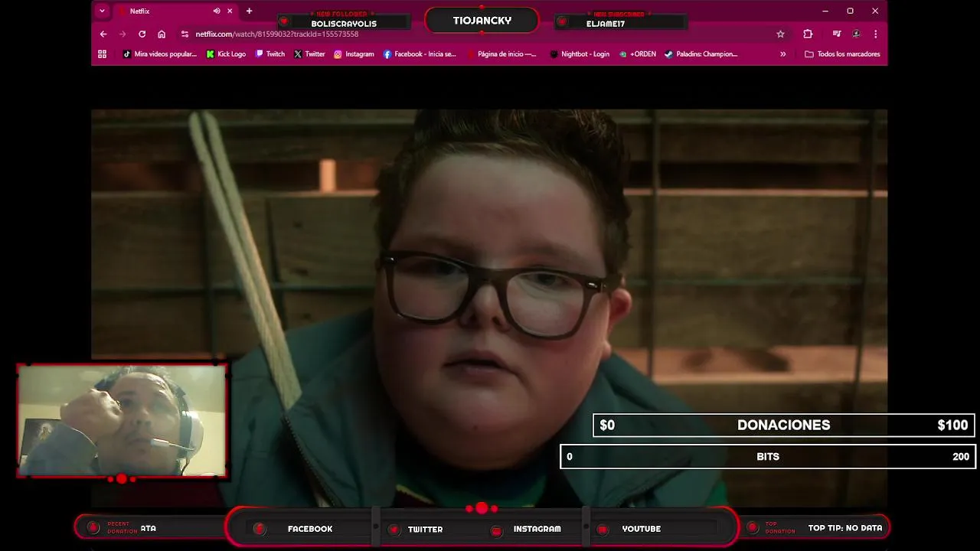Click the DONACIONES goal bar
The image size is (980, 551).
pyautogui.click(x=783, y=425)
